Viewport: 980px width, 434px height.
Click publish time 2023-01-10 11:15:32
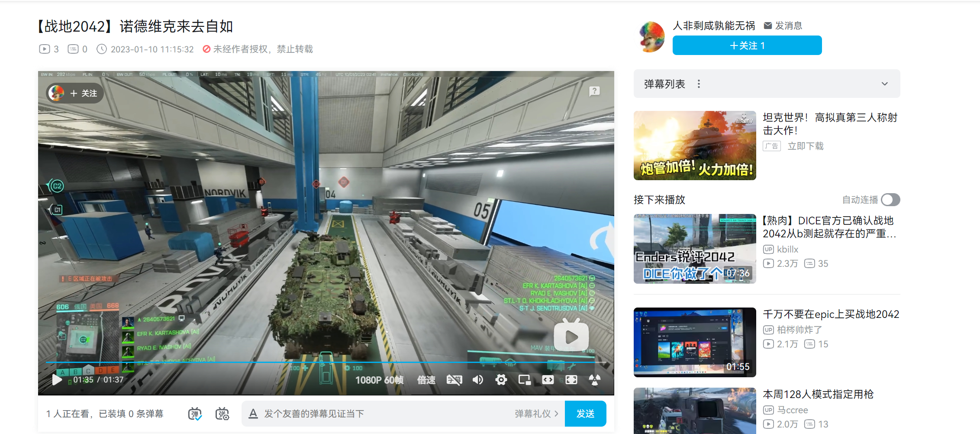(152, 49)
